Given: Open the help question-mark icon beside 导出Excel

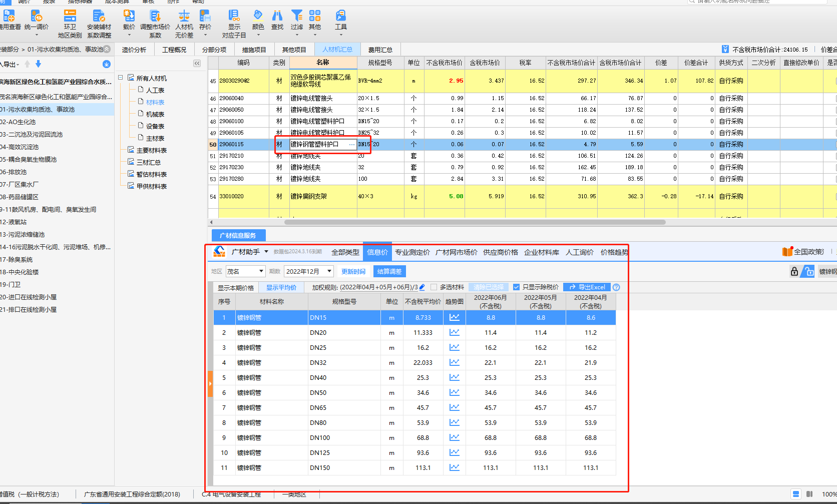Looking at the screenshot, I should pyautogui.click(x=616, y=287).
